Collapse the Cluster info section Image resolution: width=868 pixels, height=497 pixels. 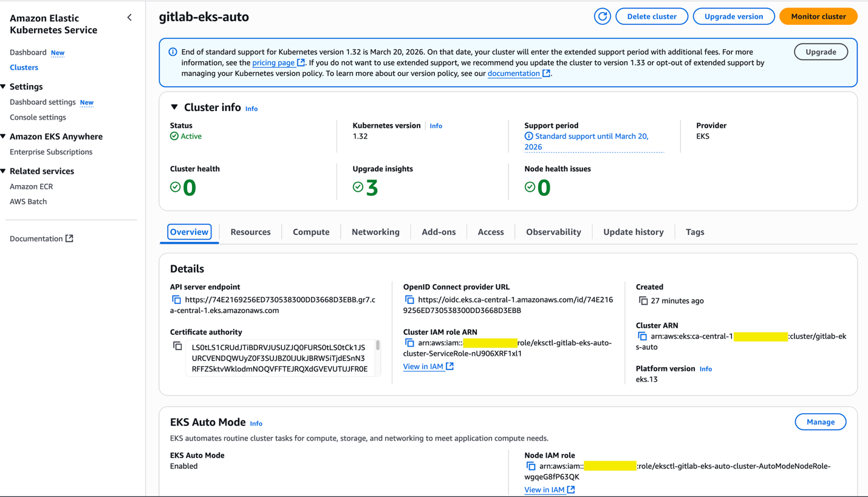click(174, 107)
